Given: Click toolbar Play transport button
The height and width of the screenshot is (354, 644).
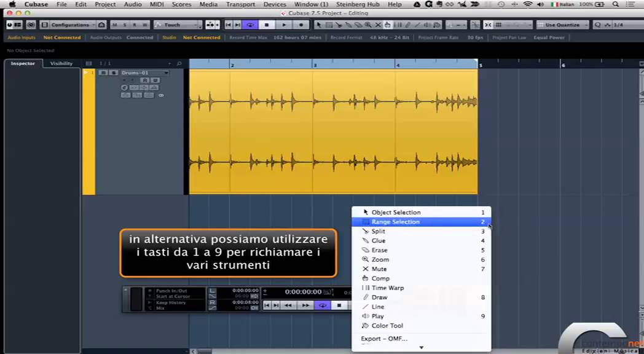Looking at the screenshot, I should pyautogui.click(x=285, y=25).
